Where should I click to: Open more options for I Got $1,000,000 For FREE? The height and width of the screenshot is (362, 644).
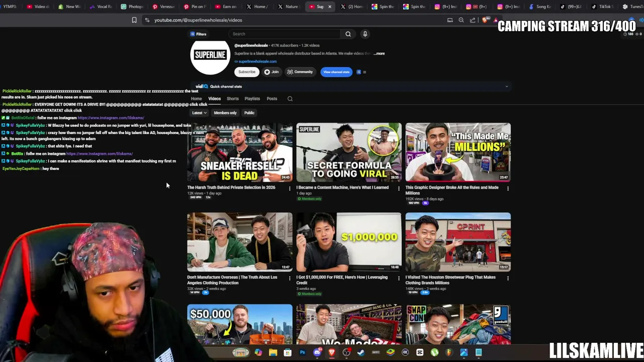pyautogui.click(x=398, y=278)
